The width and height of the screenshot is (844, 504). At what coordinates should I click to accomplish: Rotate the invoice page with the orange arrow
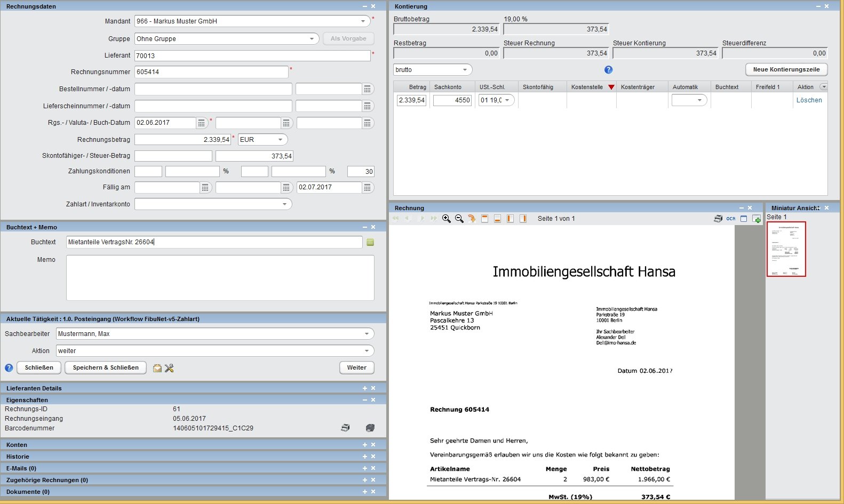point(472,219)
